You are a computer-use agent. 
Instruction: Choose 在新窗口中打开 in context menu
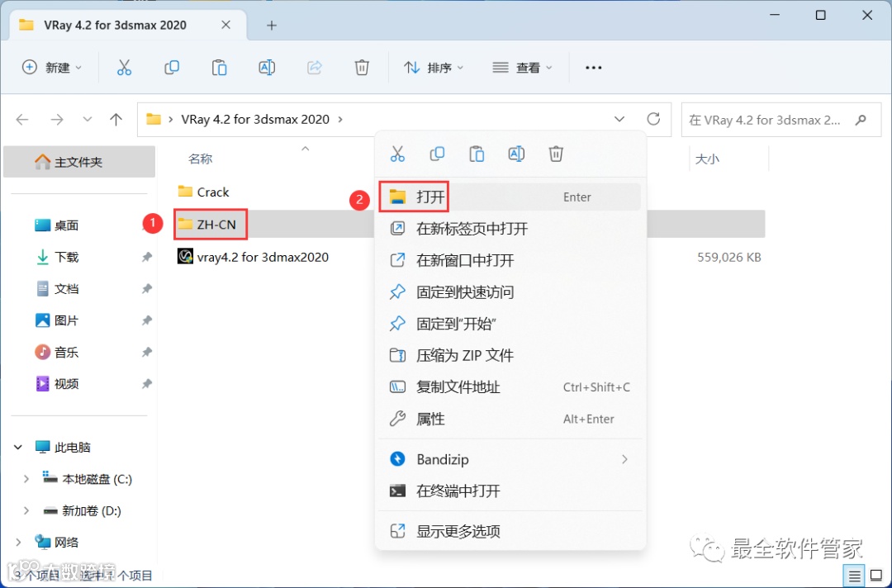tap(510, 260)
